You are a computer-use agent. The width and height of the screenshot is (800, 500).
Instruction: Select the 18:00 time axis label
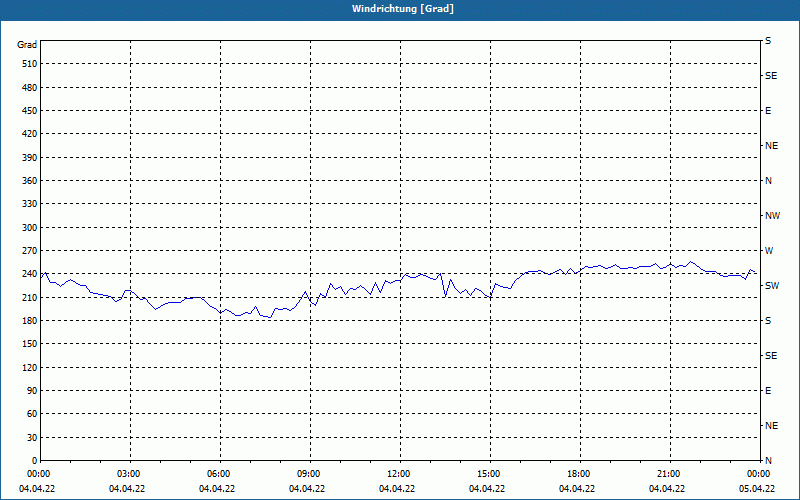tap(581, 474)
